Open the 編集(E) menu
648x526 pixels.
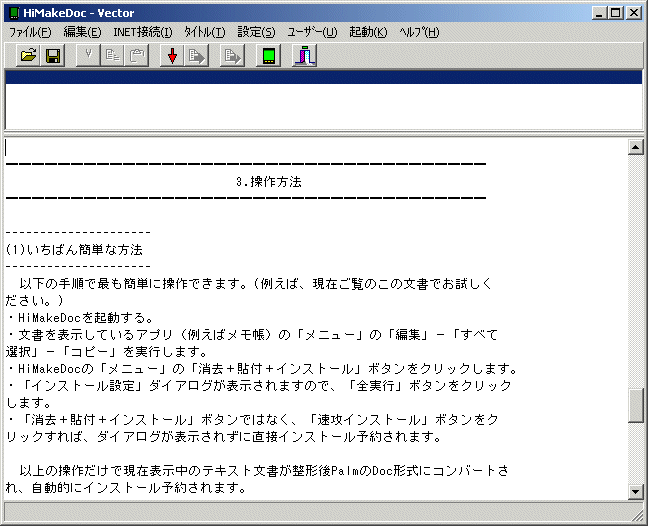tap(82, 32)
